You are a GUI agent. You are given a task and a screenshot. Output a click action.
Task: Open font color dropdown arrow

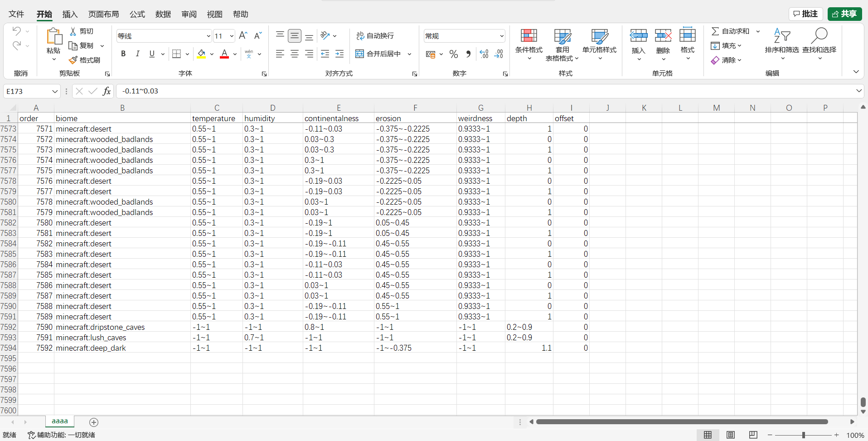click(235, 54)
